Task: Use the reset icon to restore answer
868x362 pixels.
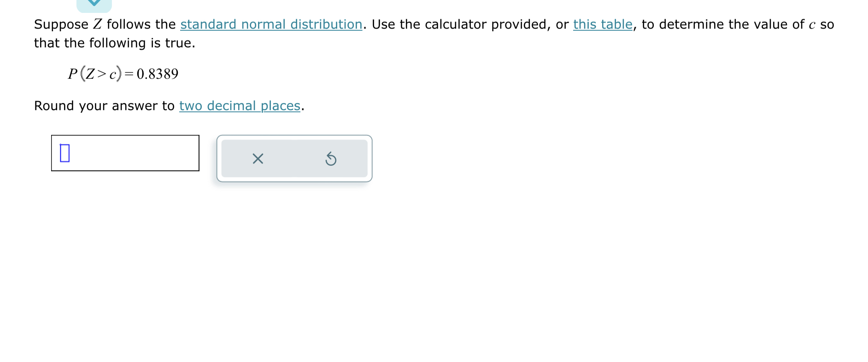Action: pos(331,159)
